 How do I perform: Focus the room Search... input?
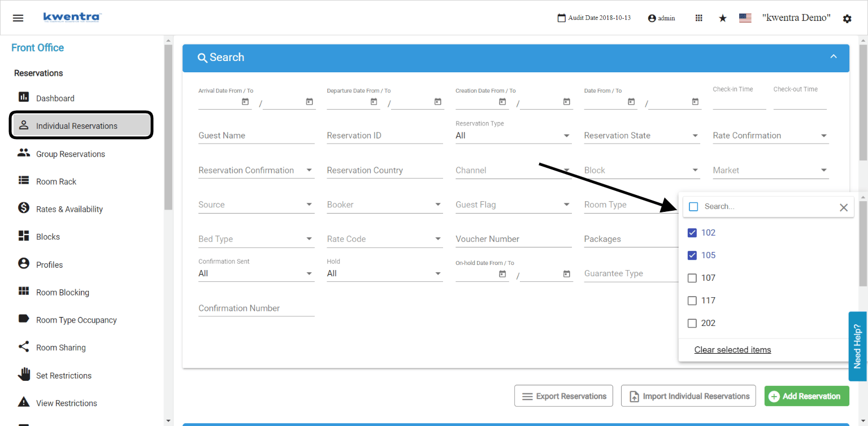tap(769, 207)
